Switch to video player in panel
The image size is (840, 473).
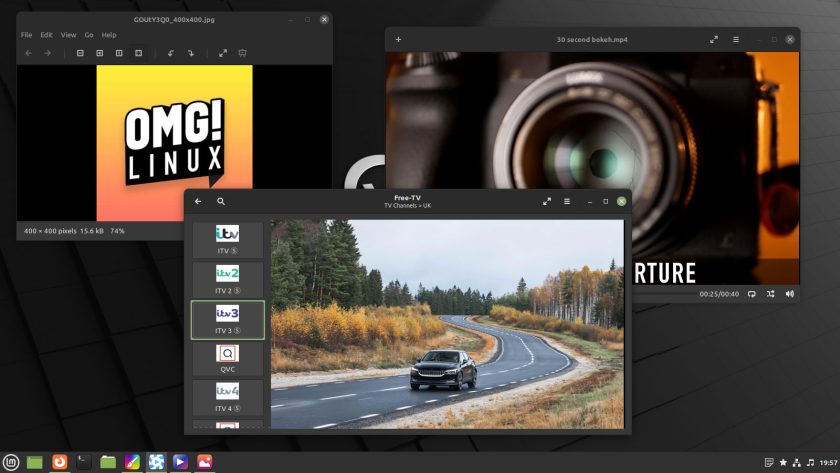click(x=180, y=462)
